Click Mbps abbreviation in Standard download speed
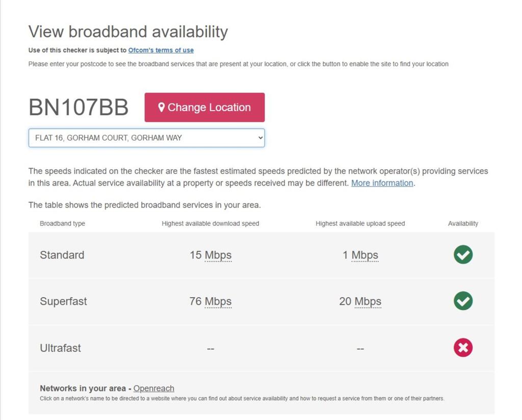This screenshot has height=420, width=522. point(218,255)
